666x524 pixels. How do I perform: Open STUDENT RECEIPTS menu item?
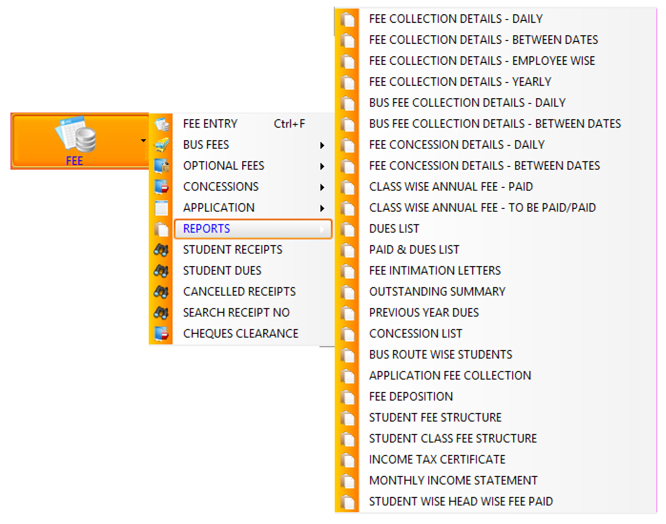(x=253, y=250)
